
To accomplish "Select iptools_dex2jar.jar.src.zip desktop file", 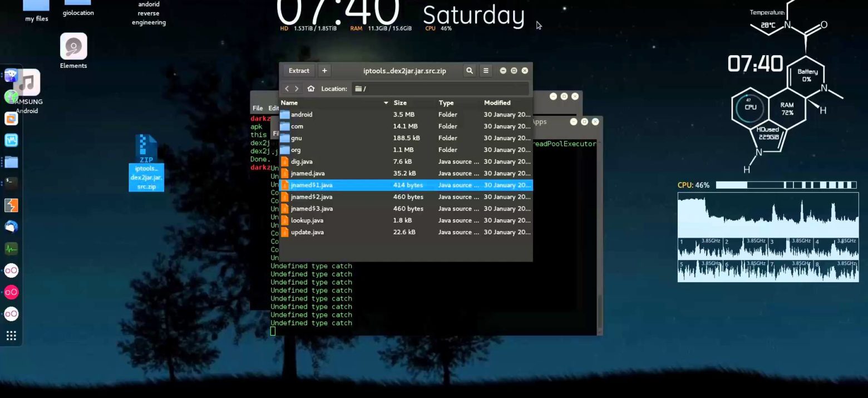I will [146, 164].
